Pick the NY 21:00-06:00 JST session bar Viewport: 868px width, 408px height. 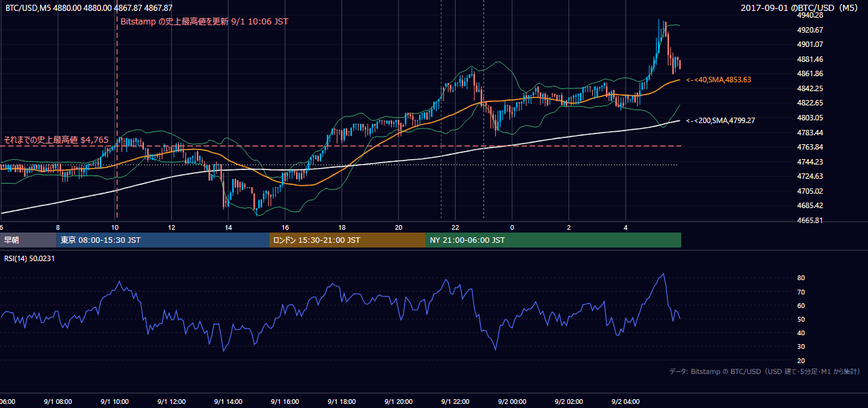click(x=554, y=240)
